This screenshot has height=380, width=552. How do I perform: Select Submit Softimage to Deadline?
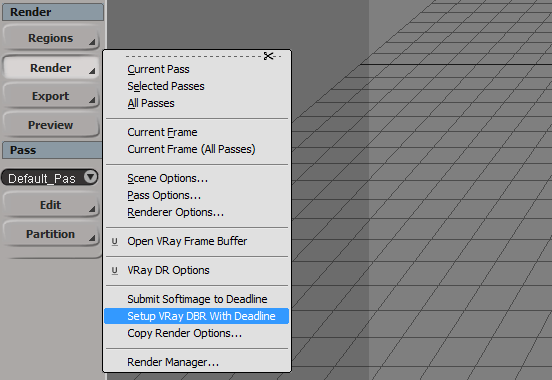click(196, 299)
